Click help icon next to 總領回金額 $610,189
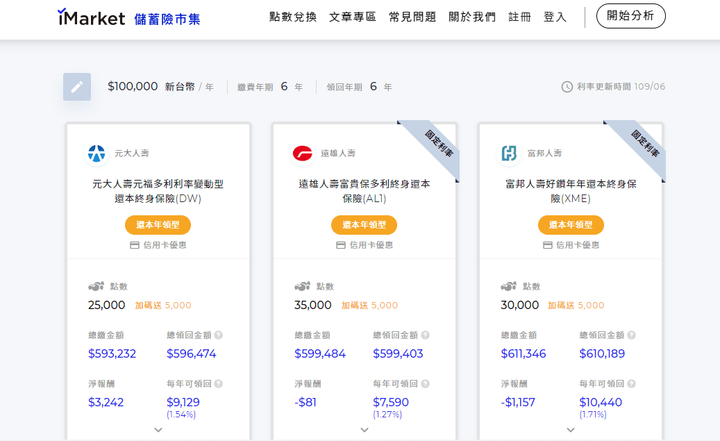The height and width of the screenshot is (441, 720). coord(631,335)
